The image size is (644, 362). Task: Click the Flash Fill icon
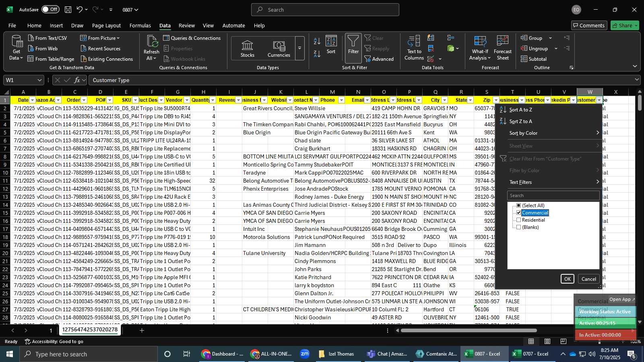(431, 38)
